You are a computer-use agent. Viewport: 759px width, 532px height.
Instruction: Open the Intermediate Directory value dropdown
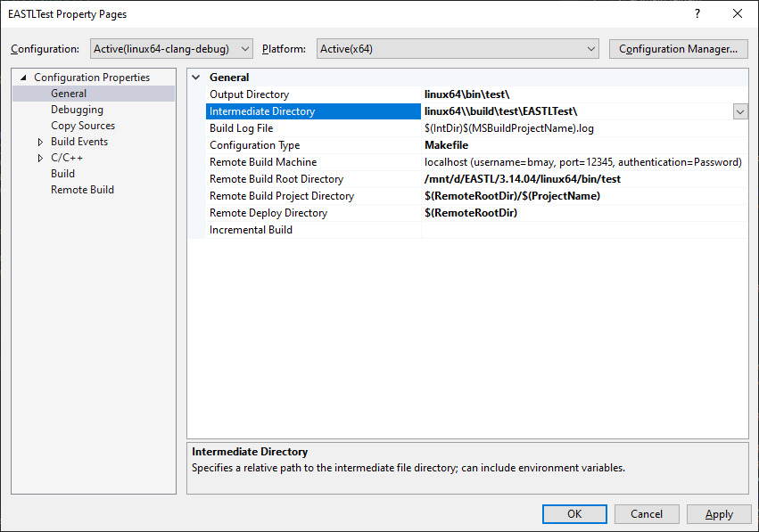740,110
